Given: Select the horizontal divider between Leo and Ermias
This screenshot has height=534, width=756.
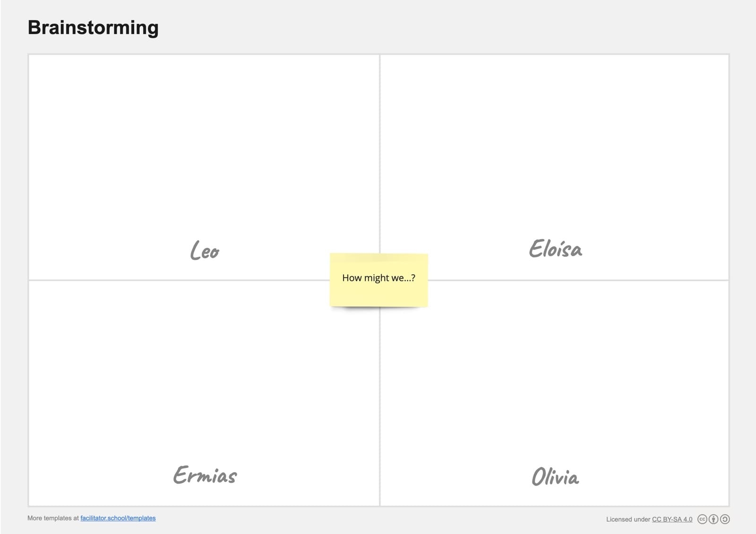Looking at the screenshot, I should click(180, 280).
